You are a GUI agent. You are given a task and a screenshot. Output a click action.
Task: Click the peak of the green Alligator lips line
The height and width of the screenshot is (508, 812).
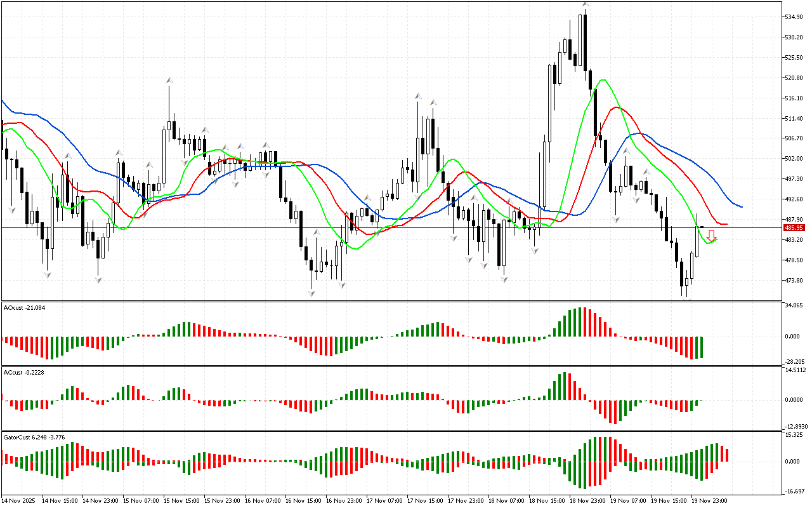(602, 80)
